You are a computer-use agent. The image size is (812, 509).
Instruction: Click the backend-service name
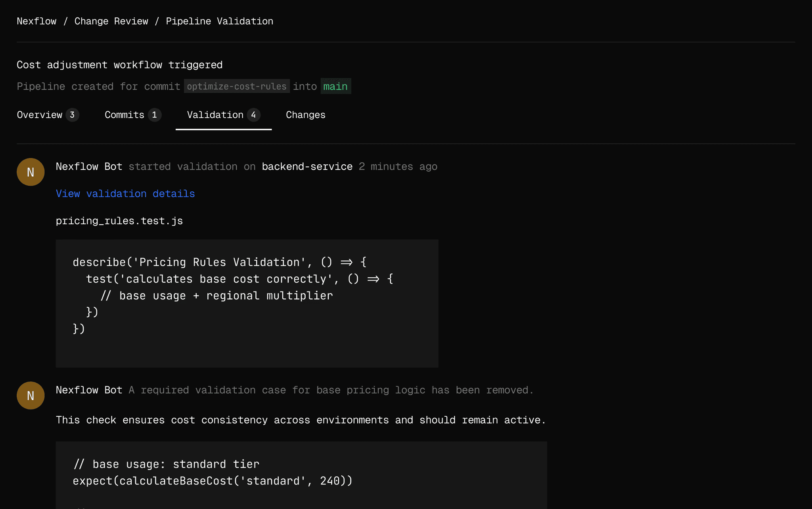click(307, 167)
